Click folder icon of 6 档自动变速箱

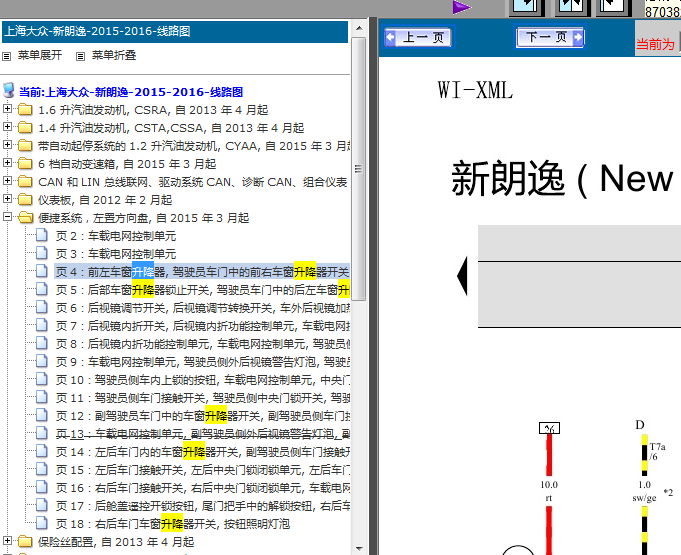(x=25, y=164)
